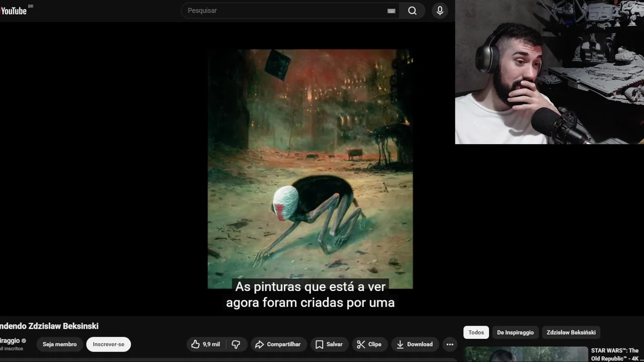
Task: Open the Inspiraggio channel name
Action: (x=10, y=340)
